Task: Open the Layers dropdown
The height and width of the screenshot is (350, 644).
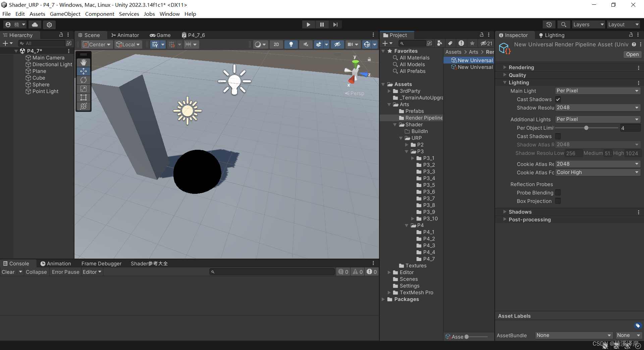Action: point(588,25)
